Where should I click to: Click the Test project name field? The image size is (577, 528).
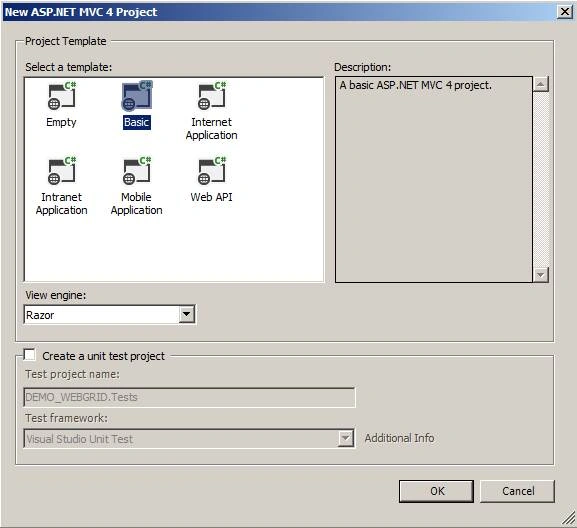[x=189, y=397]
